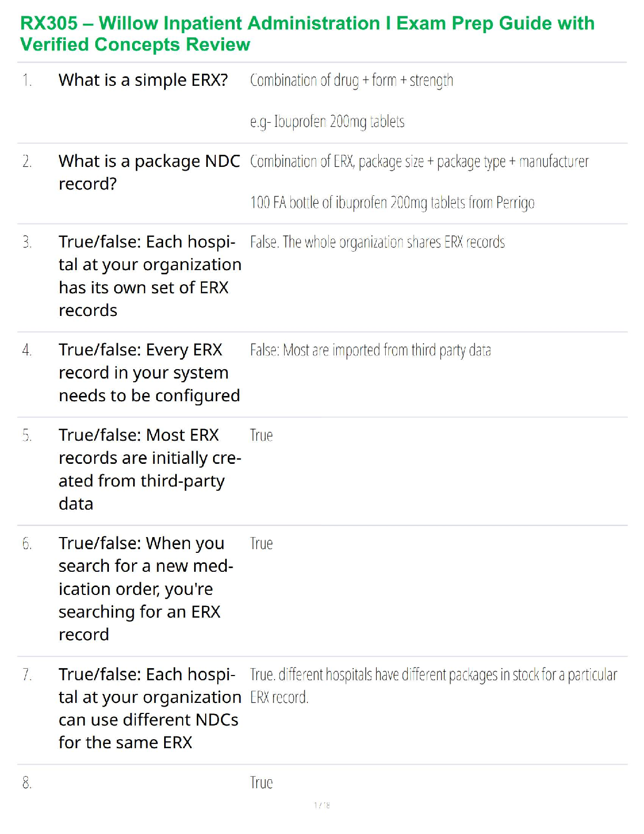Click question about every ERX record needing configuration
Viewport: 644px width, 834px height.
pyautogui.click(x=149, y=373)
